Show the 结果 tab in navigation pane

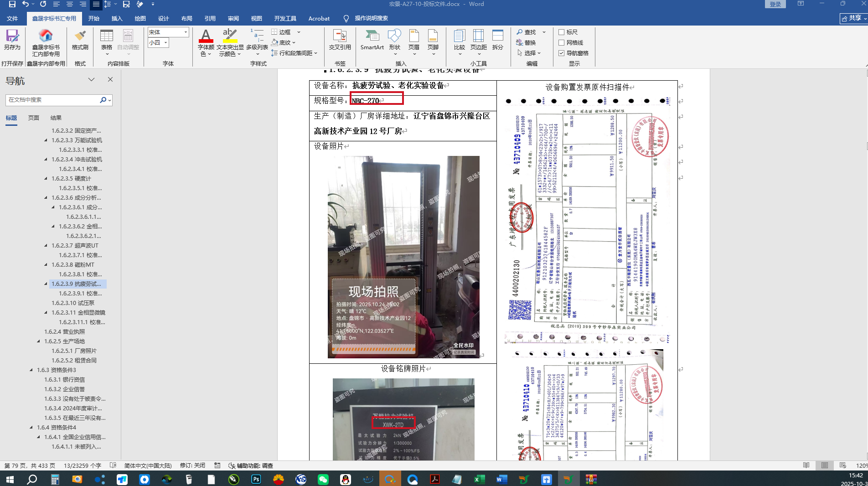(56, 118)
